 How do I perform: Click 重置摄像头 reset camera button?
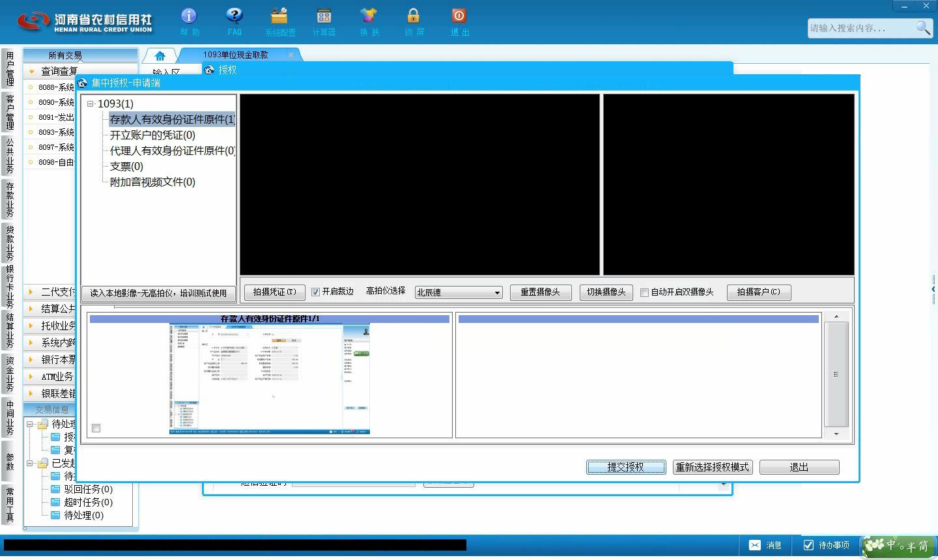541,292
